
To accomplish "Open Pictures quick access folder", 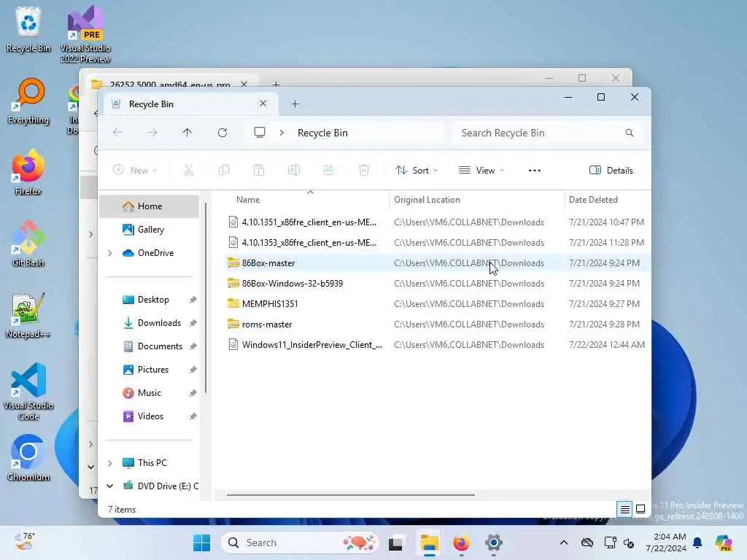I will (x=149, y=370).
